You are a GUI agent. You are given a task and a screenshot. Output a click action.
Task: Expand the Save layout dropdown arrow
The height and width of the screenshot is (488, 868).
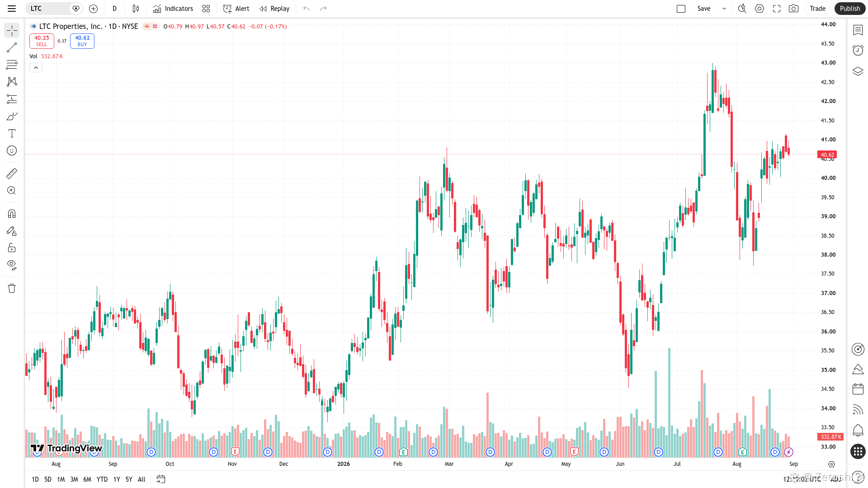point(724,9)
